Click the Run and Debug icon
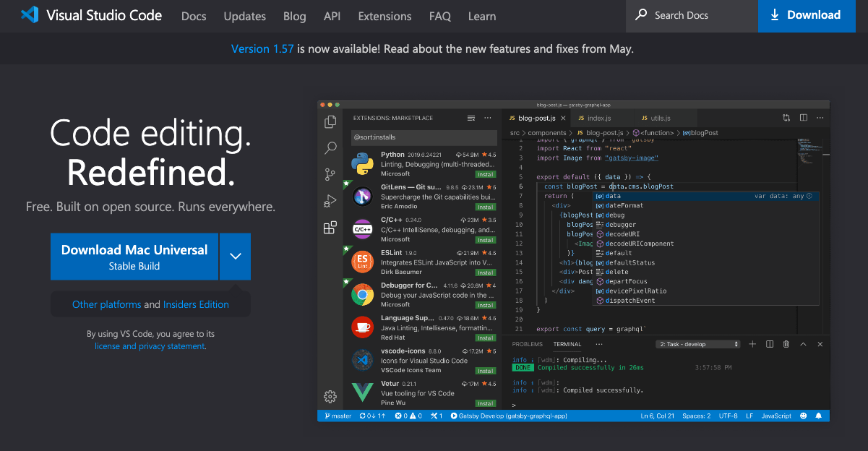This screenshot has height=451, width=868. (x=330, y=201)
